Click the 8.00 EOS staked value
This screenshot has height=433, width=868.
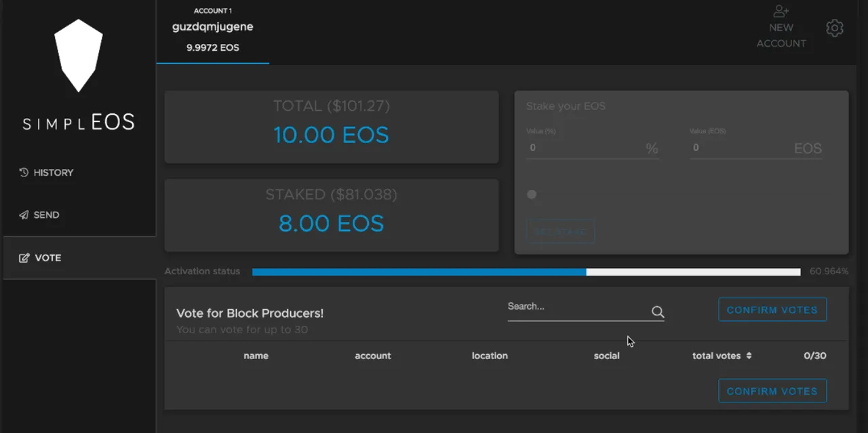click(x=331, y=223)
